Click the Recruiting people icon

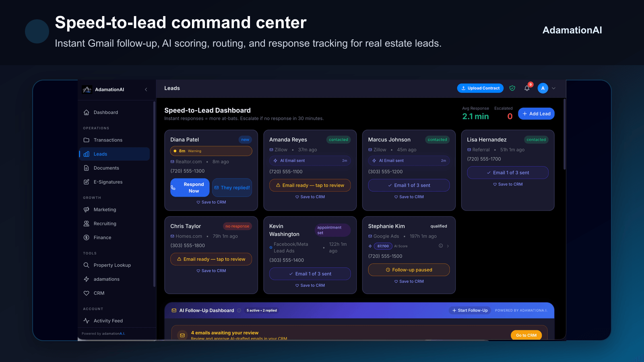click(86, 224)
